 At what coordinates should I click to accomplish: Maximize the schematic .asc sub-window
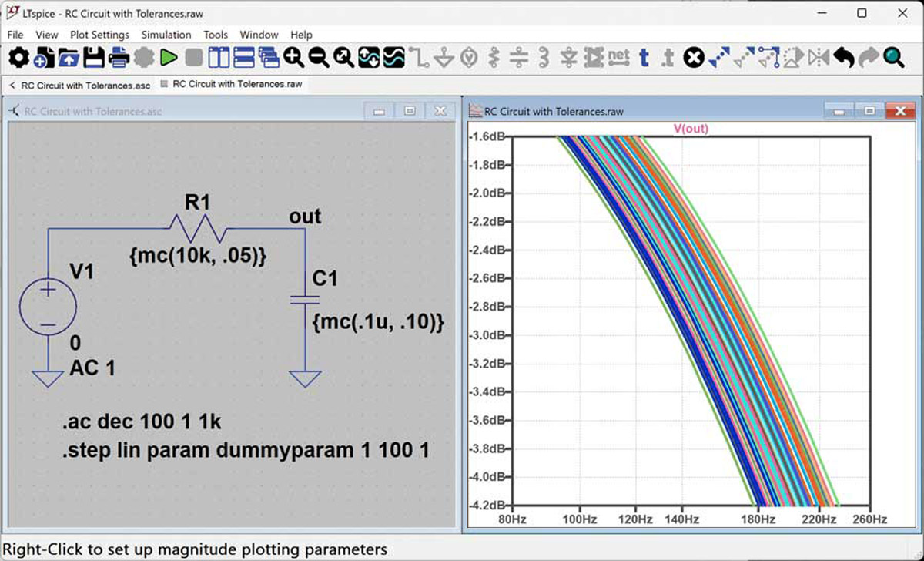(x=410, y=111)
